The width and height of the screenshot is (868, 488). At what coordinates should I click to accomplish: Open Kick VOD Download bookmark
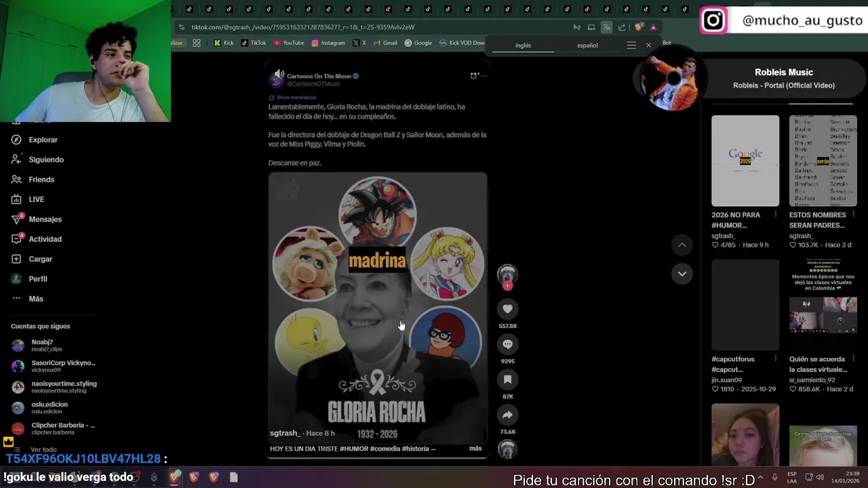(462, 43)
